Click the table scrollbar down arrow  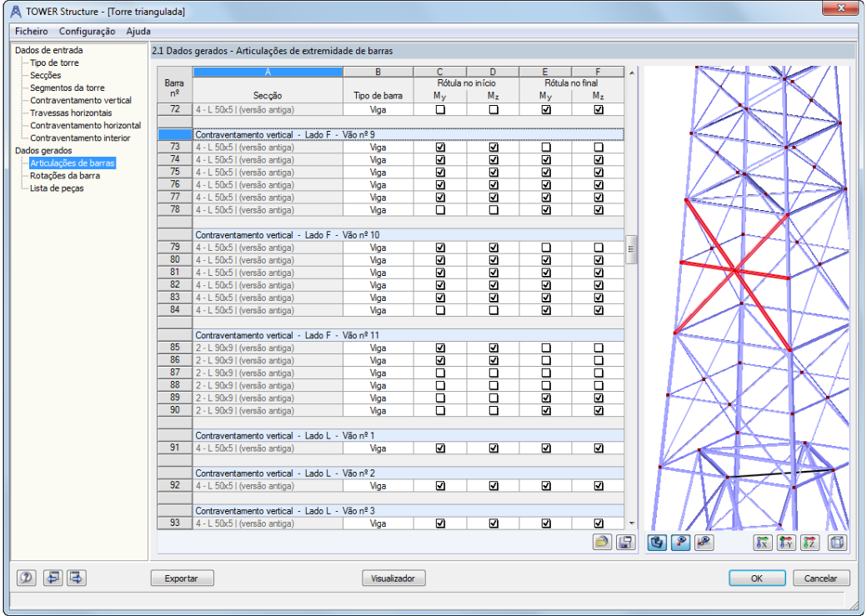coord(631,523)
